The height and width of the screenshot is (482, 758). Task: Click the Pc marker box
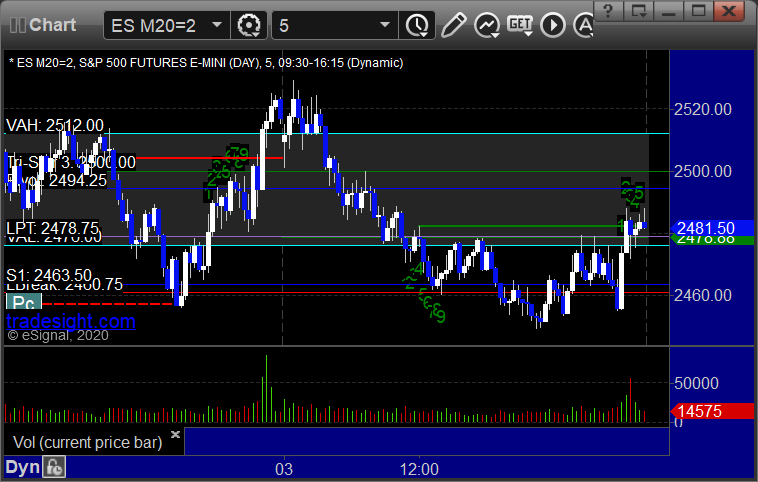click(x=24, y=302)
